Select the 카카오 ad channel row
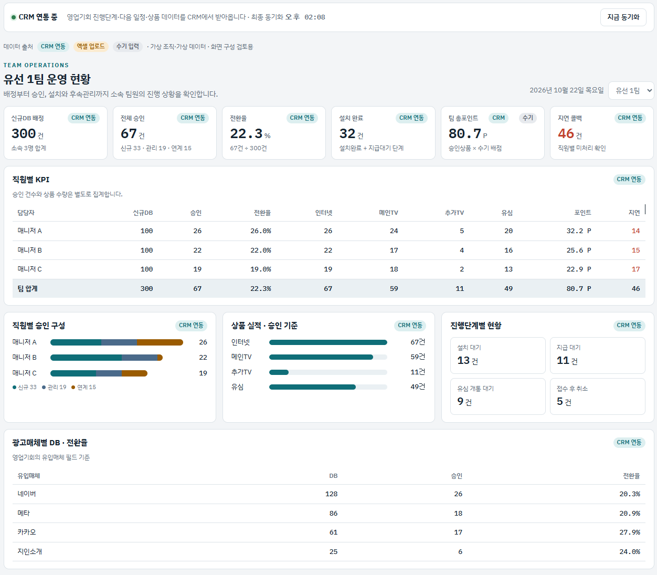Image resolution: width=657 pixels, height=575 pixels. tap(329, 532)
